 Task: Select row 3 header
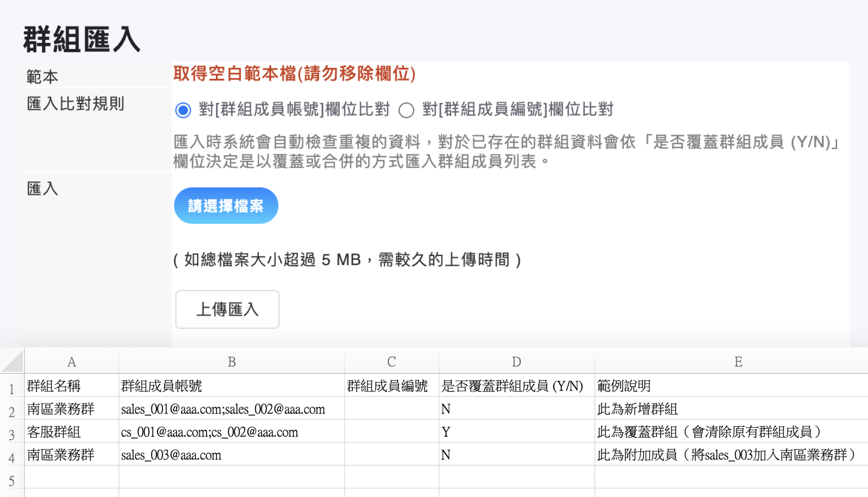pos(12,434)
